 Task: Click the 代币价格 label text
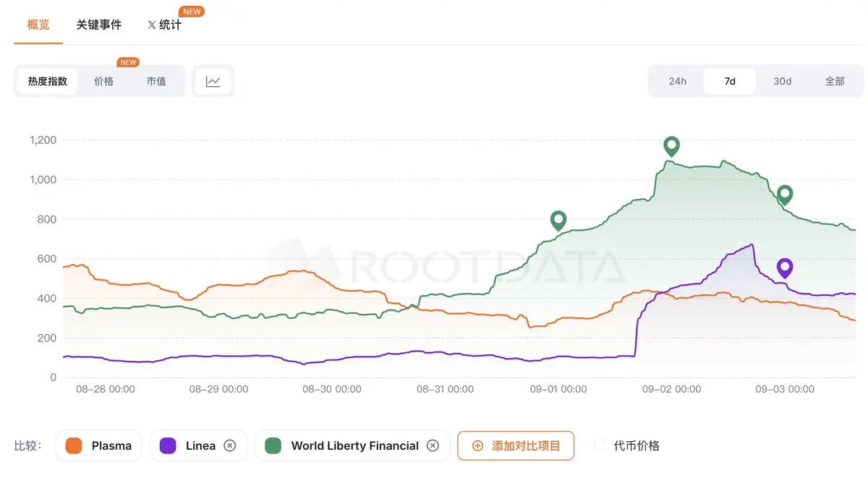(x=637, y=445)
